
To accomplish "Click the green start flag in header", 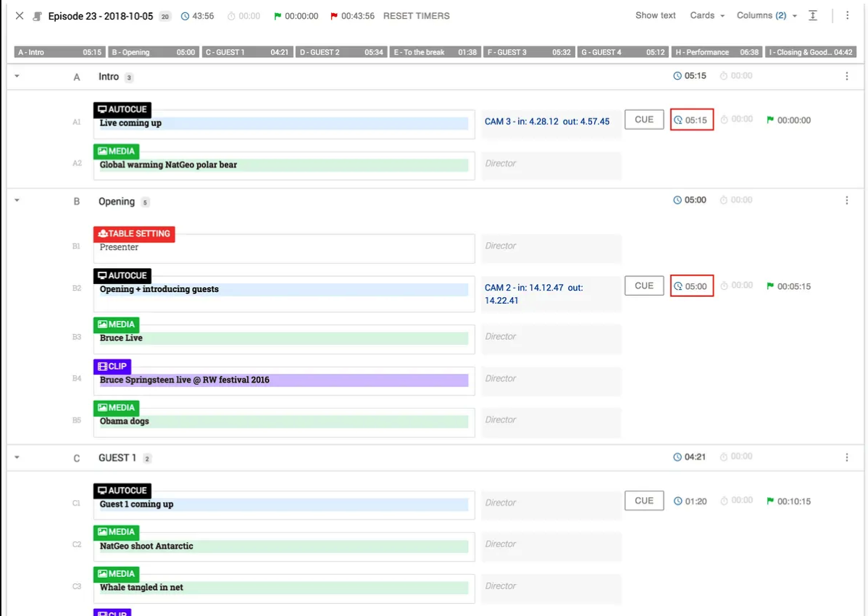I will coord(277,16).
